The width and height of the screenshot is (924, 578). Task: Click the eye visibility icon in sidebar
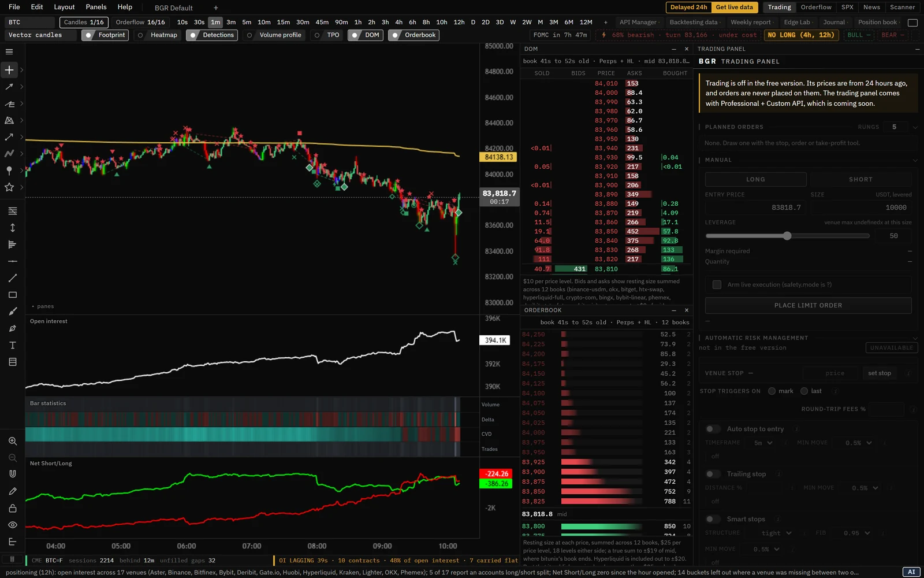(x=13, y=525)
